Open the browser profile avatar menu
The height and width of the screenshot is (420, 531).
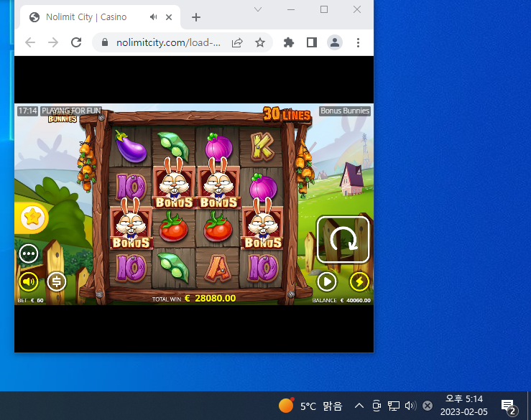coord(335,42)
